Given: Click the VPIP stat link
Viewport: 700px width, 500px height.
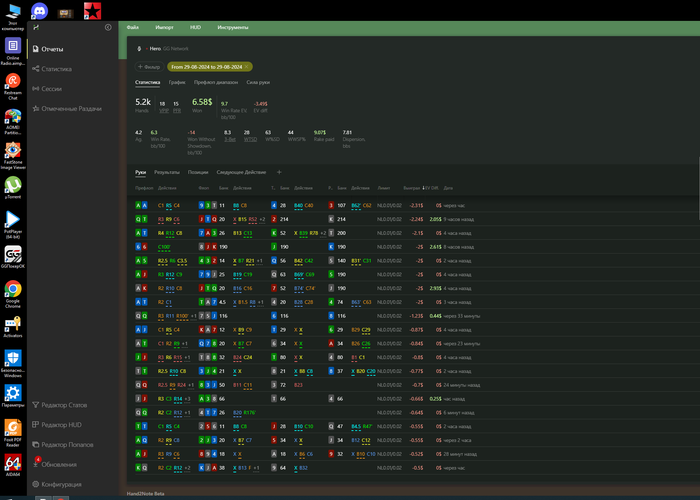Looking at the screenshot, I should pos(164,111).
